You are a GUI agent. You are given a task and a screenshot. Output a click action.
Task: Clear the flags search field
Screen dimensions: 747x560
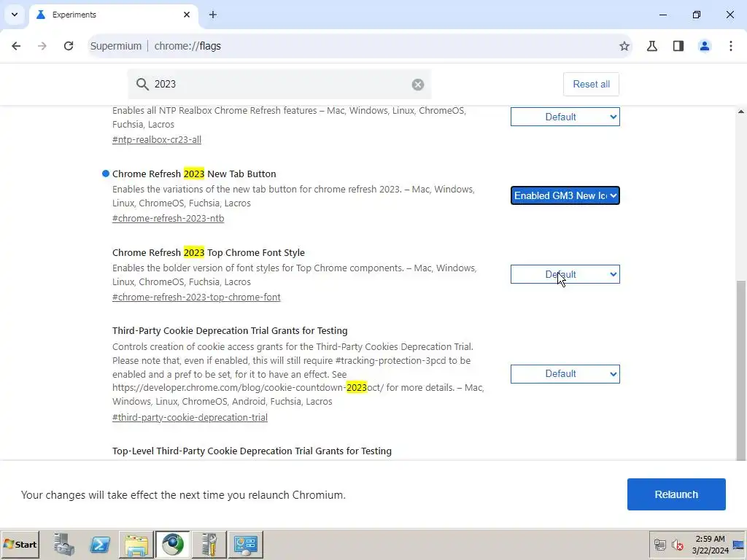click(418, 85)
